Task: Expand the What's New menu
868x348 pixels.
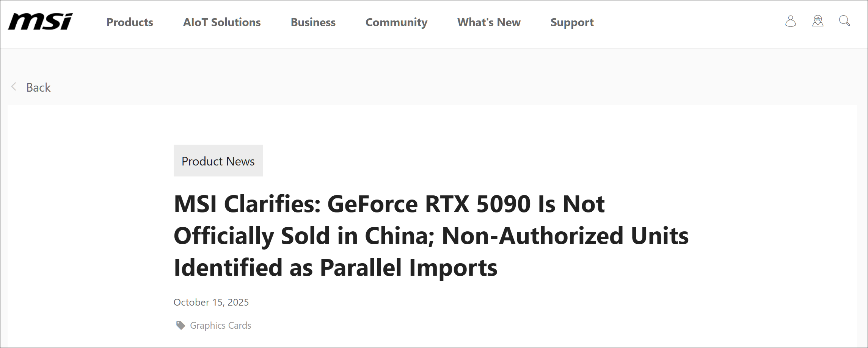Action: pos(489,22)
